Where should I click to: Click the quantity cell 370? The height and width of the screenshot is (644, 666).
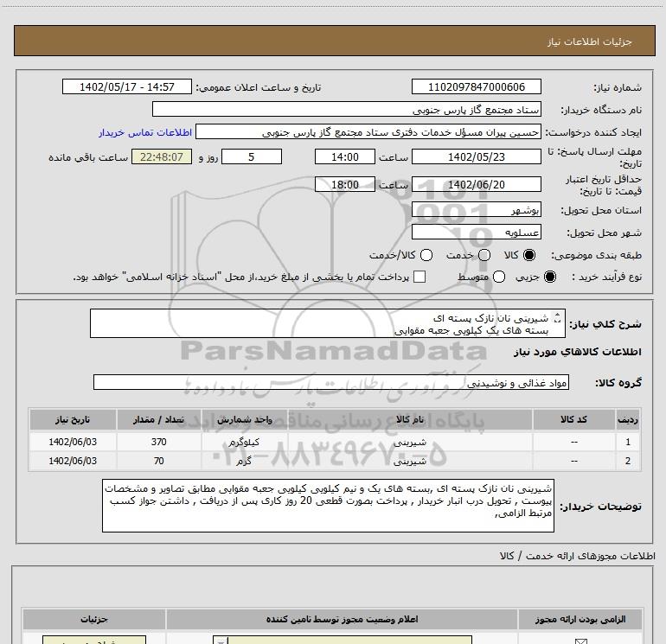pos(158,442)
